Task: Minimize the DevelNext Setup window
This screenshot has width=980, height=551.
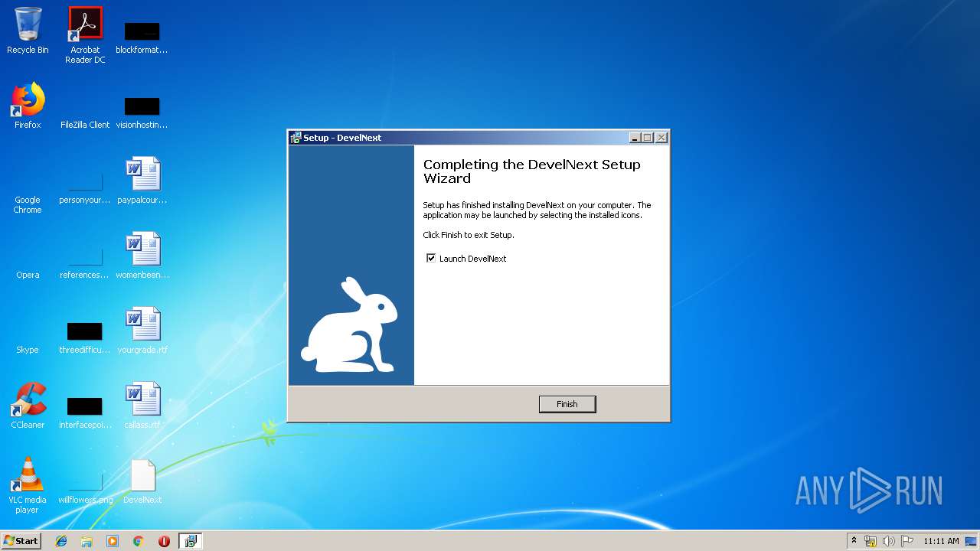Action: (x=635, y=138)
